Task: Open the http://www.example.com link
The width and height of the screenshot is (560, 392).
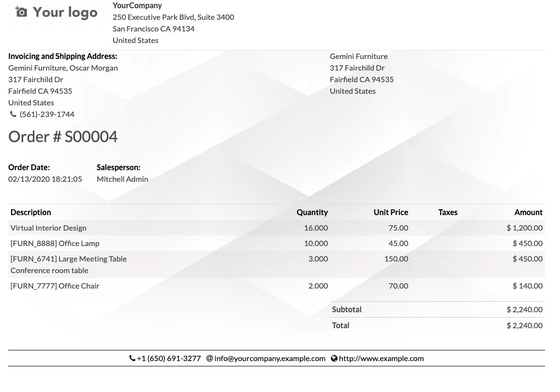Action: [381, 359]
